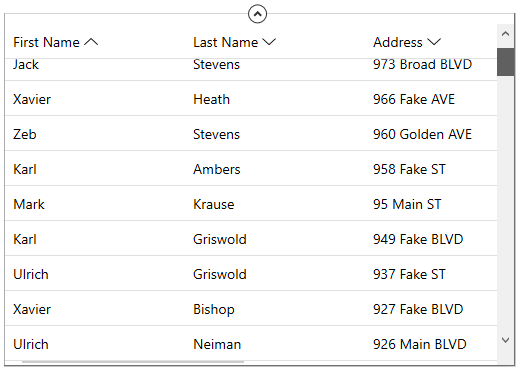Select the Karl Ambers row
Viewport: 519px width, 368px height.
[x=251, y=168]
